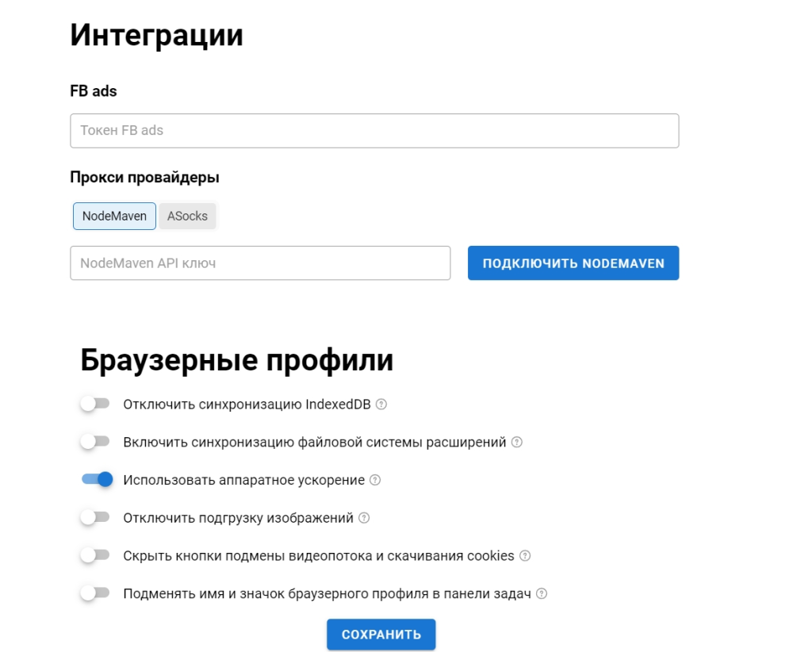Toggle Подменять имя и значок профиля switch

coord(95,593)
